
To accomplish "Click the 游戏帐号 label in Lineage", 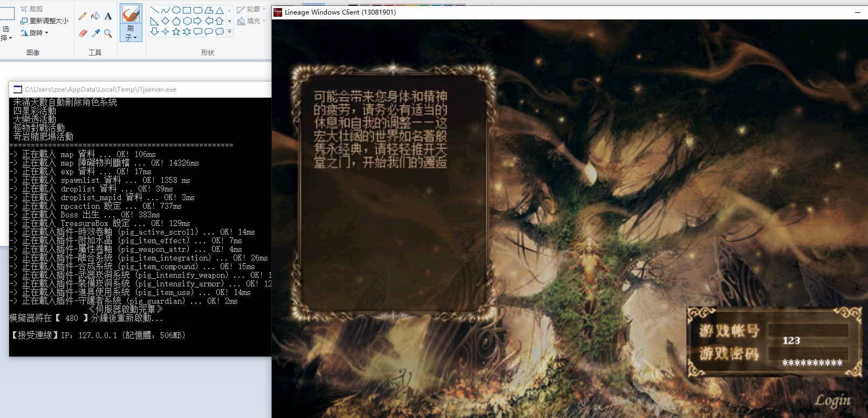I will pyautogui.click(x=729, y=331).
